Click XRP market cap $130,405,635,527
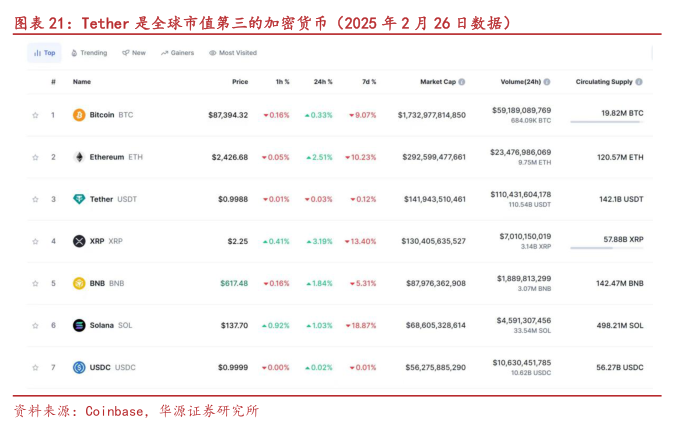Screen dimensions: 679x430 pyautogui.click(x=433, y=241)
